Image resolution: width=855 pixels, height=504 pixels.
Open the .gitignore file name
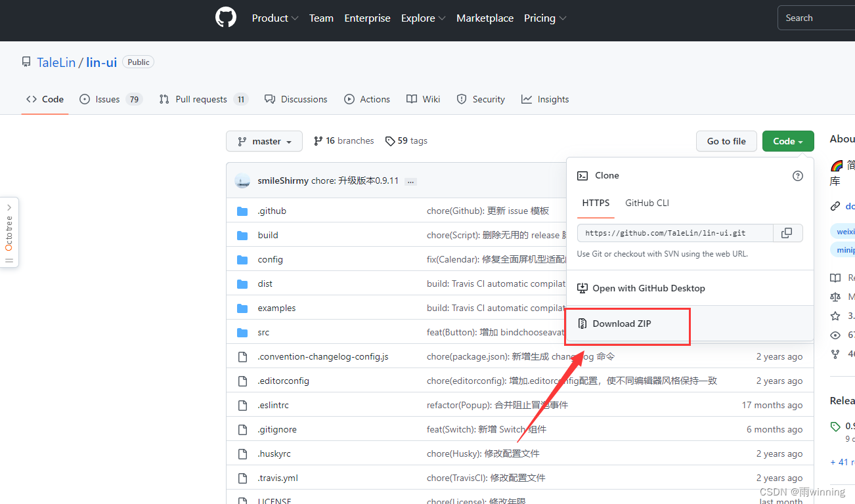(x=277, y=430)
